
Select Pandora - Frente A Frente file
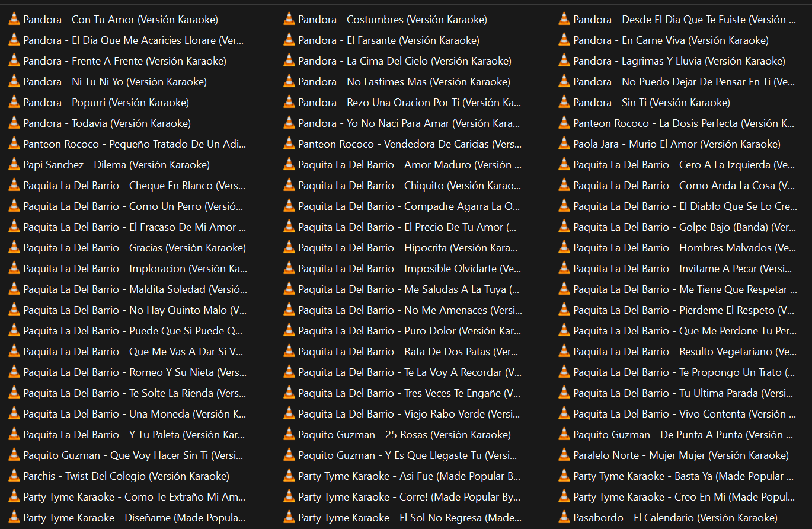[x=124, y=61]
